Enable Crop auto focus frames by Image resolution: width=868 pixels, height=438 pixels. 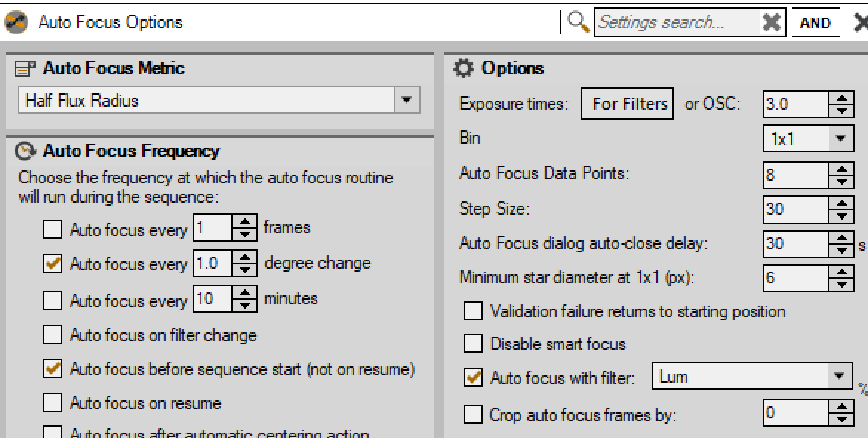(x=472, y=415)
